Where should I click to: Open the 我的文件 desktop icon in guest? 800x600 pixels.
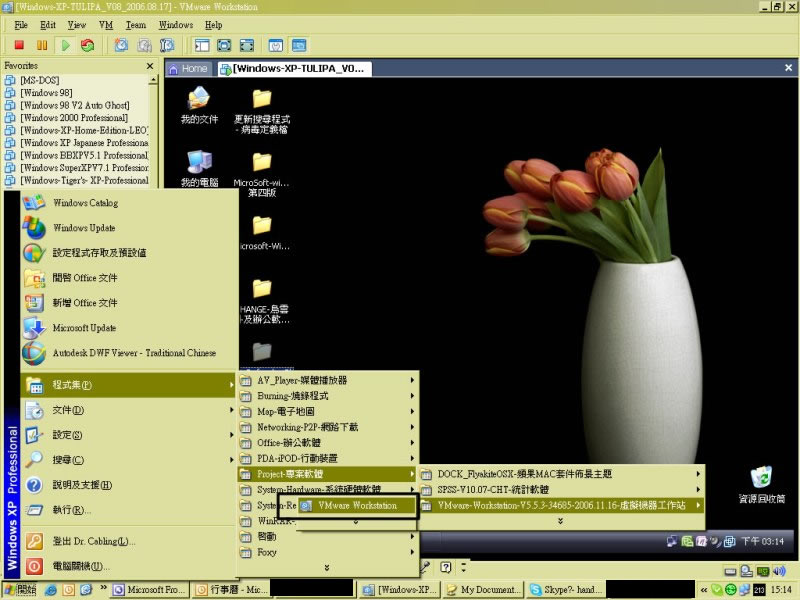click(199, 105)
